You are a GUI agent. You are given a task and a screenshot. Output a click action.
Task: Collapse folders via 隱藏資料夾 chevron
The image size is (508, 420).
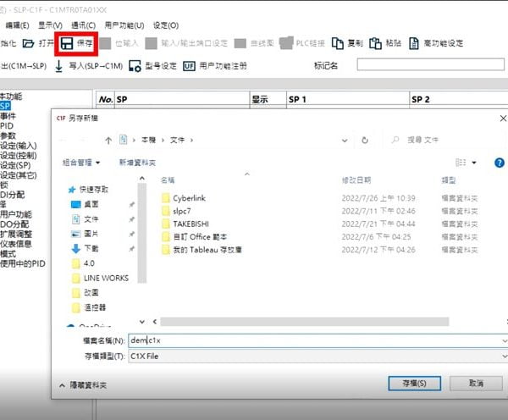click(x=59, y=385)
